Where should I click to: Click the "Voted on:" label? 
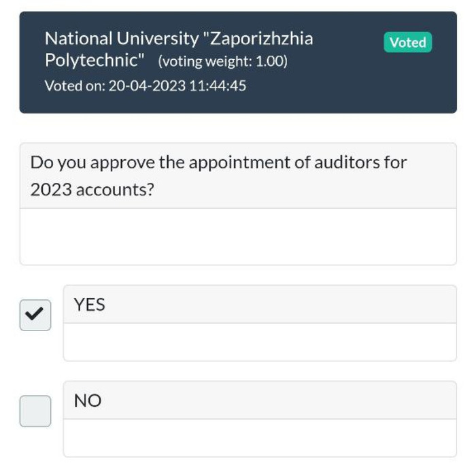(74, 86)
